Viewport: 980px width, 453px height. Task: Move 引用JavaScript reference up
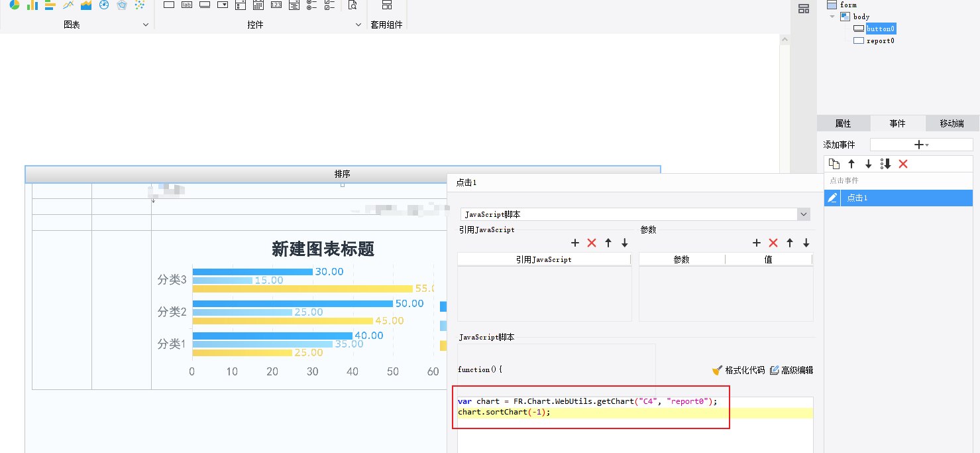pos(608,243)
